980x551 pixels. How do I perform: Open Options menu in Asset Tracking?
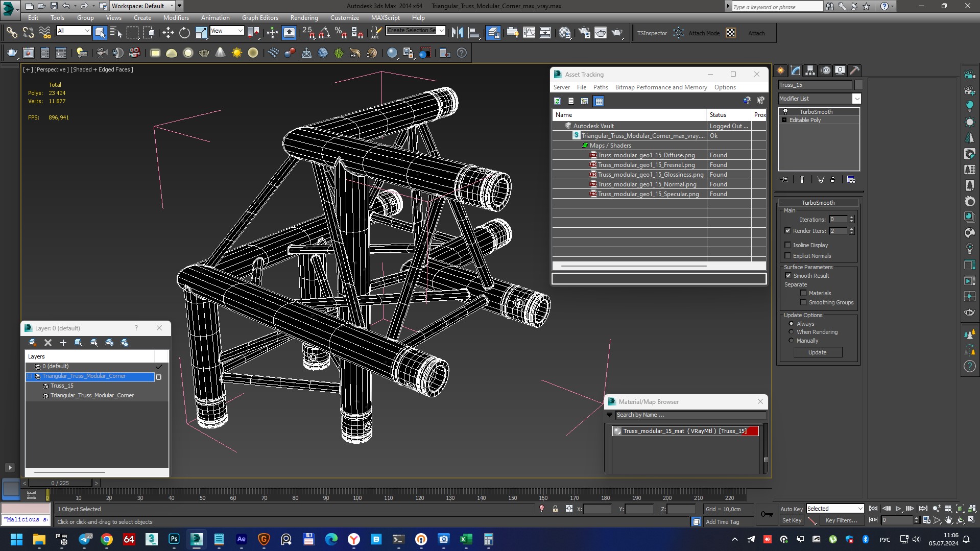coord(725,87)
